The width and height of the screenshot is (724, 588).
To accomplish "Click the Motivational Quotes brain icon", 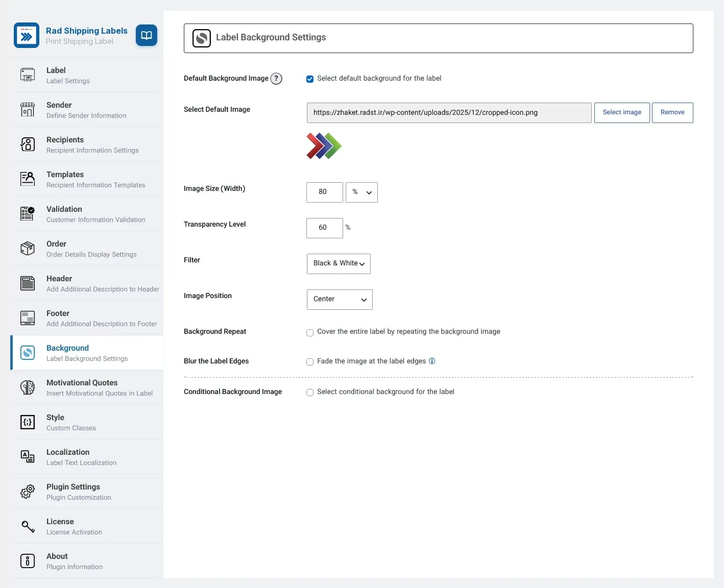I will click(28, 387).
